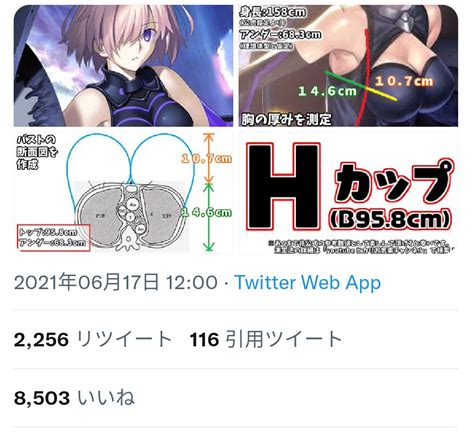This screenshot has height=437, width=474.
Task: Open the bottom-left cross-section diagram image
Action: click(123, 193)
